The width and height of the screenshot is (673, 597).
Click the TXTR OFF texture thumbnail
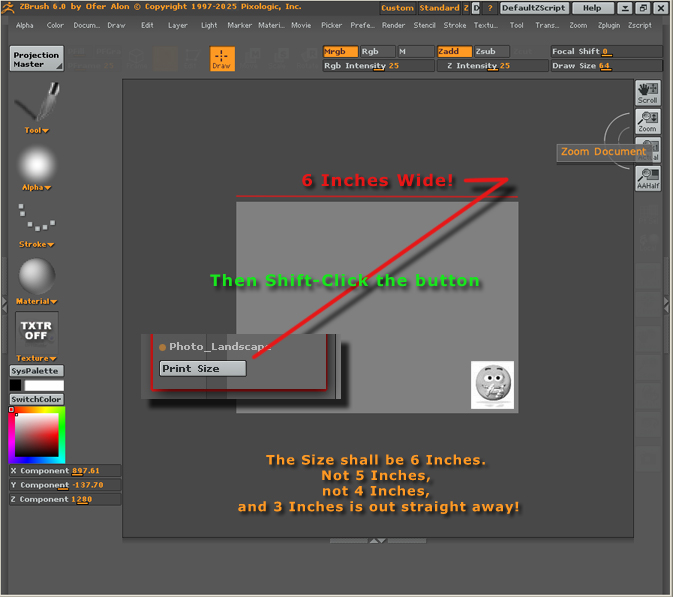coord(37,332)
